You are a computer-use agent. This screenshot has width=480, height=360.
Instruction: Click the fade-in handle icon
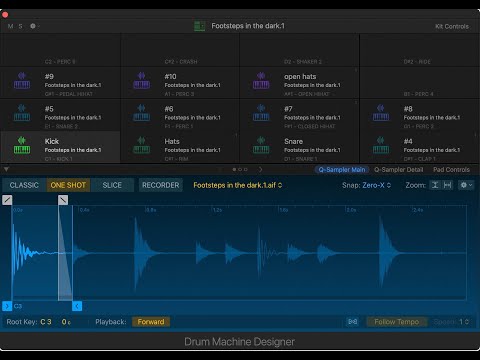(x=7, y=200)
